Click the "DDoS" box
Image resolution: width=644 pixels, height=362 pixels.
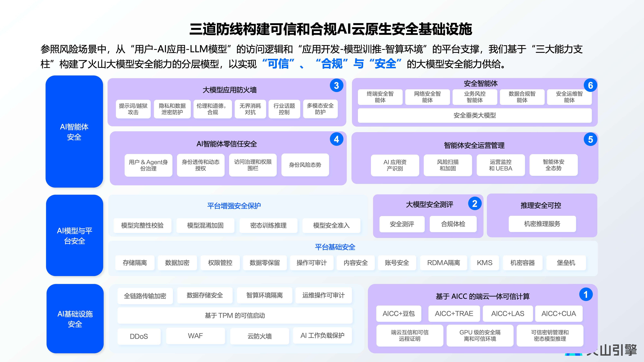139,337
